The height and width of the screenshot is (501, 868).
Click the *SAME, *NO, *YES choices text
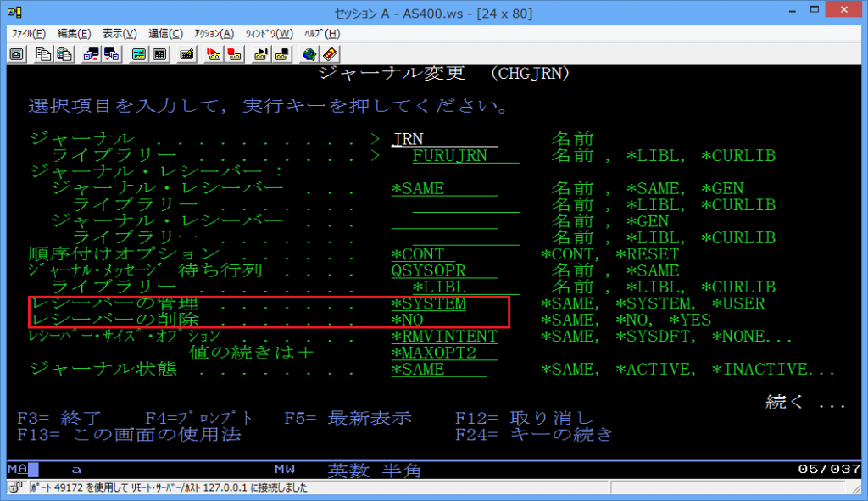coord(626,320)
